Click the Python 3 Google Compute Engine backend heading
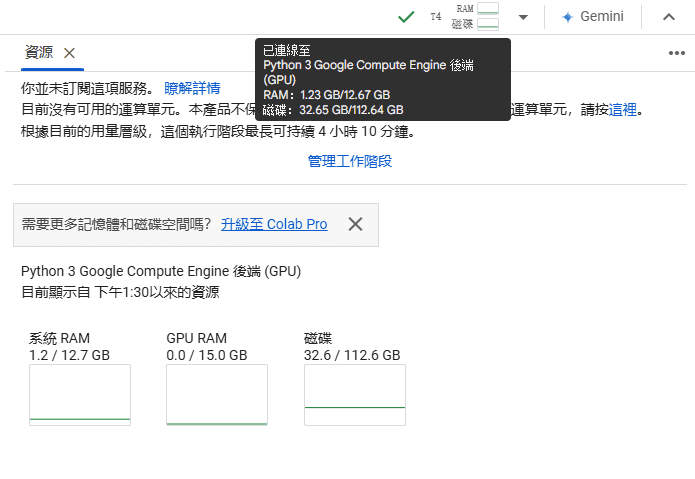This screenshot has height=479, width=695. point(161,271)
